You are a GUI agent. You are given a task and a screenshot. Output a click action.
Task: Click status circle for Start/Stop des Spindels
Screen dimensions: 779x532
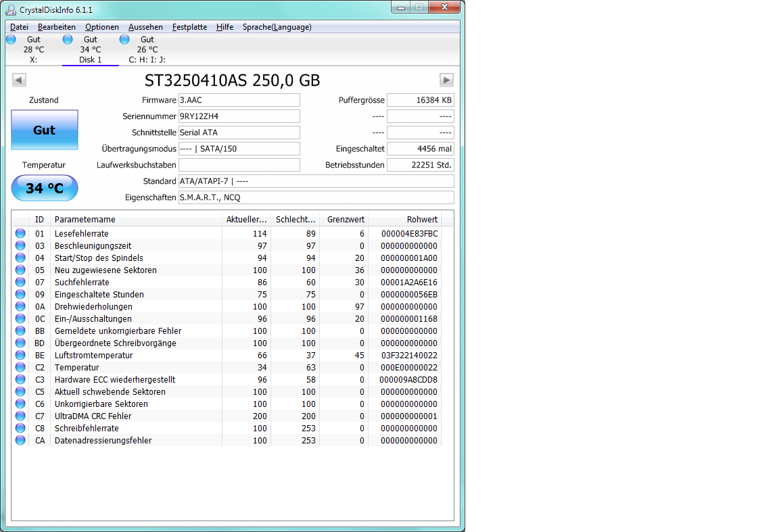click(20, 258)
